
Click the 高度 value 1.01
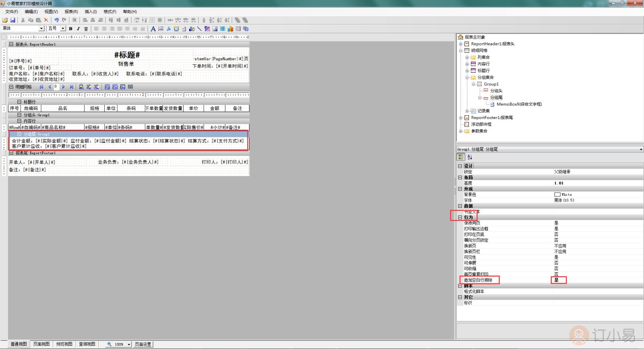click(x=559, y=183)
